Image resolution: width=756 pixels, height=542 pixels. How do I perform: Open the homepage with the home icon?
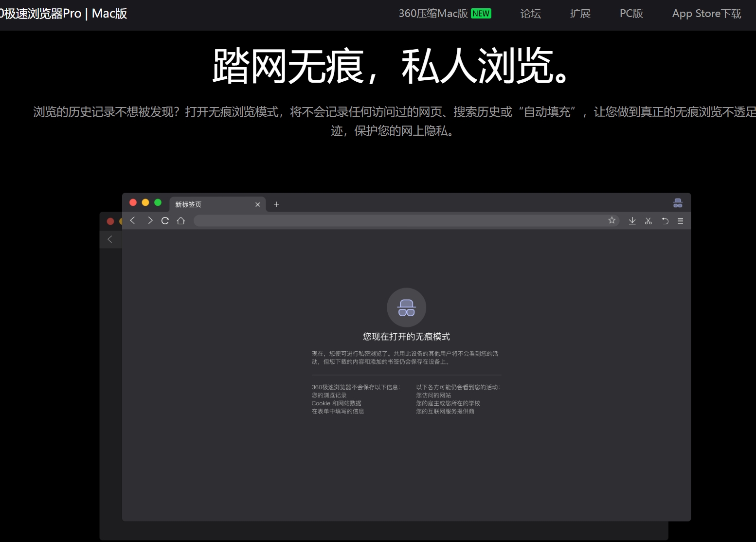tap(180, 220)
